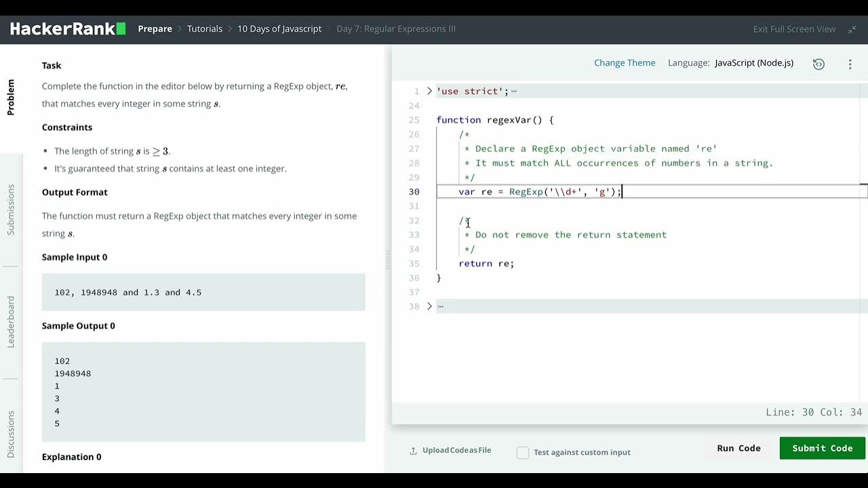Click the panel divider drag handle
The height and width of the screenshot is (488, 868).
[x=388, y=260]
